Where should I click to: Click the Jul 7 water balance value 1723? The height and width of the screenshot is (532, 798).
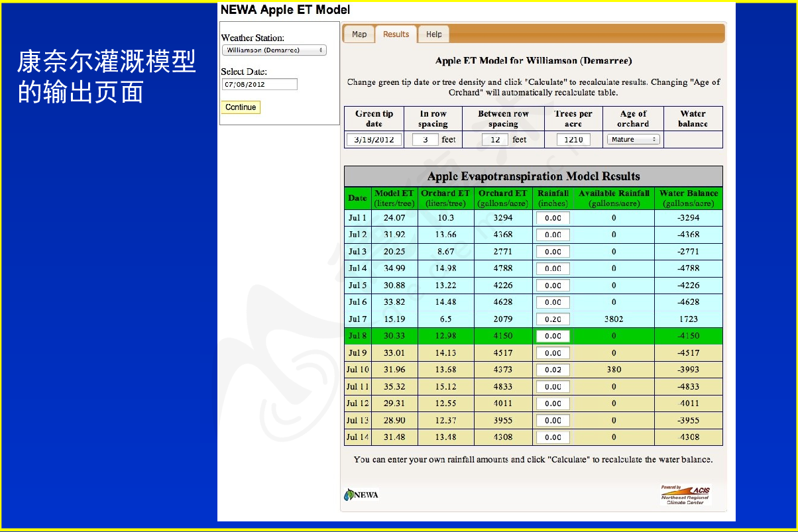coord(689,319)
